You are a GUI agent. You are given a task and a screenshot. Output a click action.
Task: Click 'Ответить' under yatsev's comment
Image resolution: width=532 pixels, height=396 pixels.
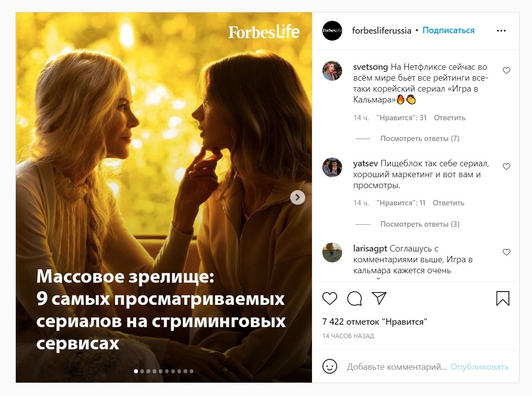448,203
